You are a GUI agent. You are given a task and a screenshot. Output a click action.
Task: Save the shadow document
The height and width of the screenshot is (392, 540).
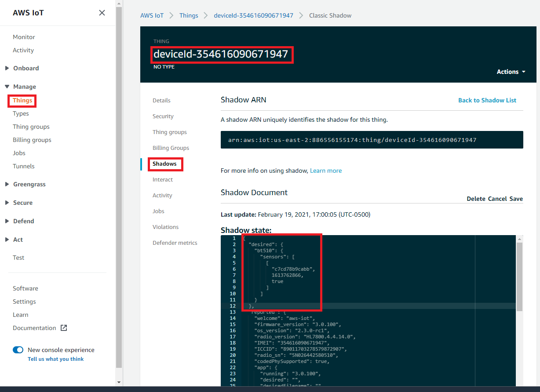click(516, 199)
